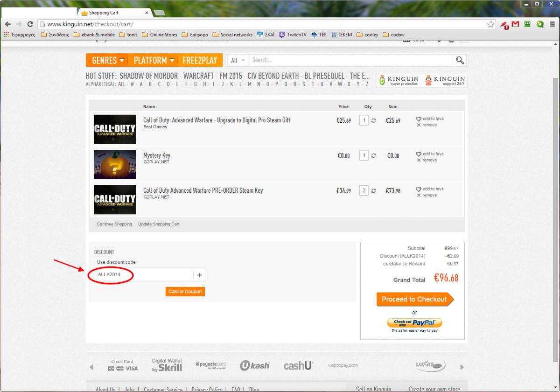The image size is (560, 392).
Task: Open the Mystery Key product title
Action: pyautogui.click(x=157, y=155)
